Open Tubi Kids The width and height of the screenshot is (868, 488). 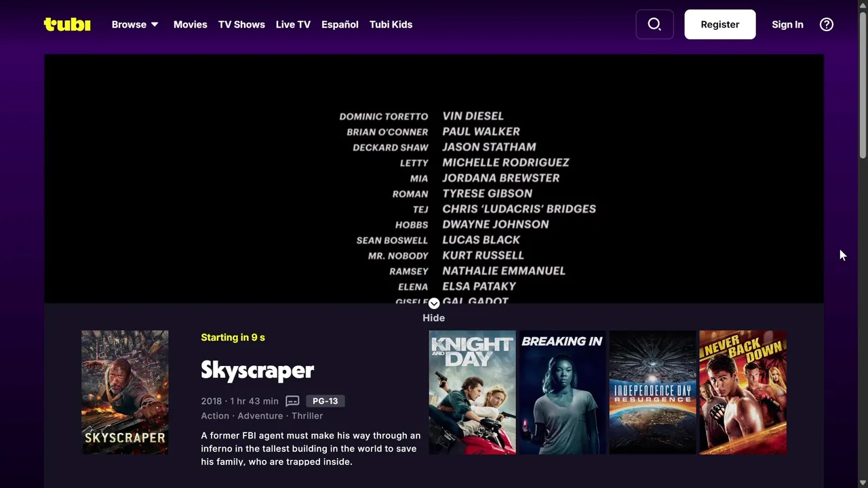(391, 24)
